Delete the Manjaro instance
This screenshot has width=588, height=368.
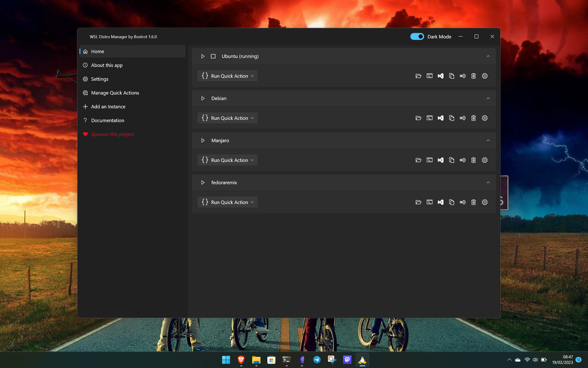473,160
